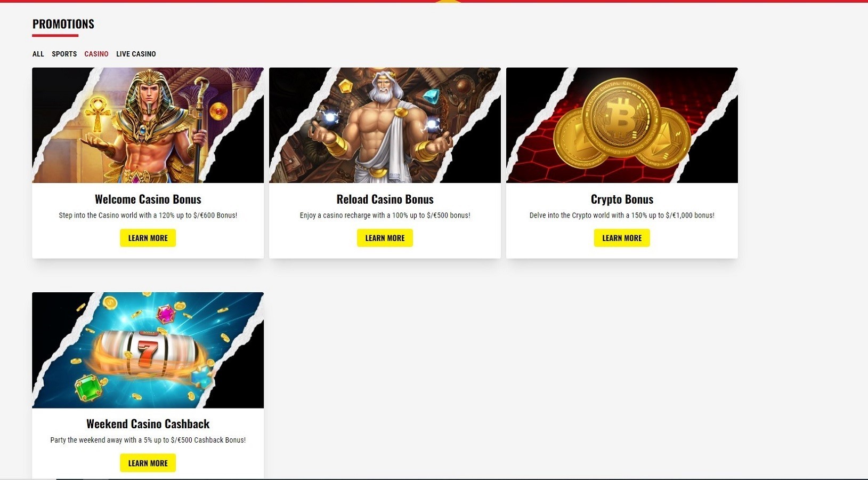Open the Weekend Casino Cashback title
Screen dimensions: 868x480
coord(148,424)
